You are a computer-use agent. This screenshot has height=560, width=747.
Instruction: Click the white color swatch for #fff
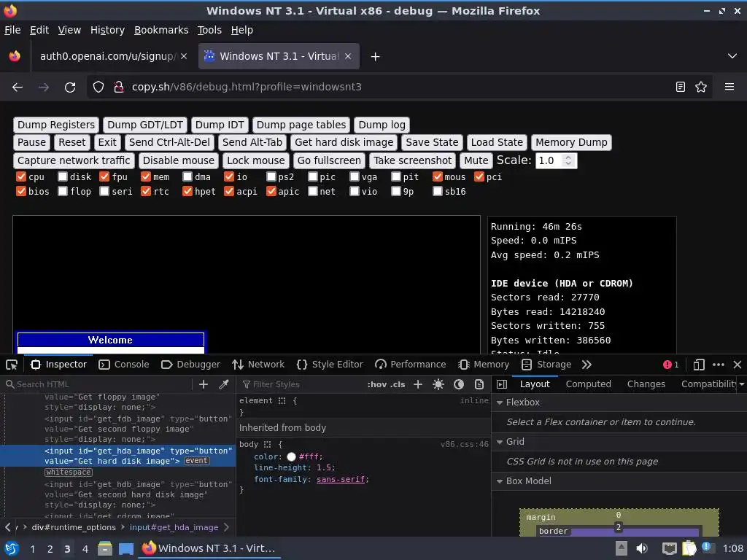tap(291, 457)
